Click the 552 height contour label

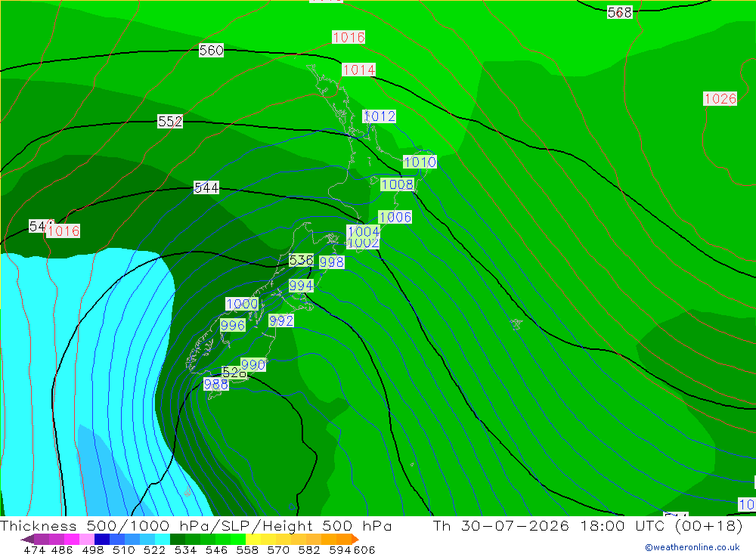170,121
